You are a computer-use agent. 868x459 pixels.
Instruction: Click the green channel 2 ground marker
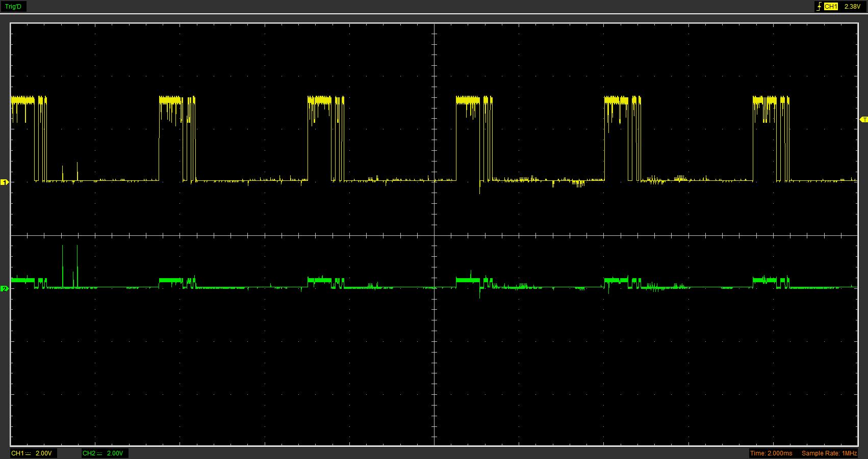point(5,289)
